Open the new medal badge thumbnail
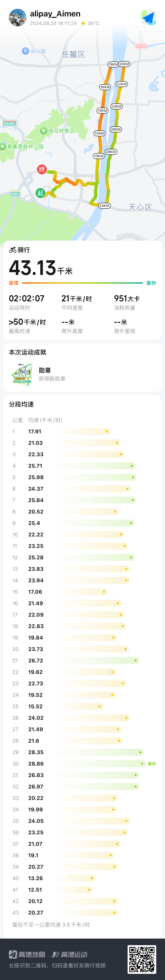 pos(22,374)
